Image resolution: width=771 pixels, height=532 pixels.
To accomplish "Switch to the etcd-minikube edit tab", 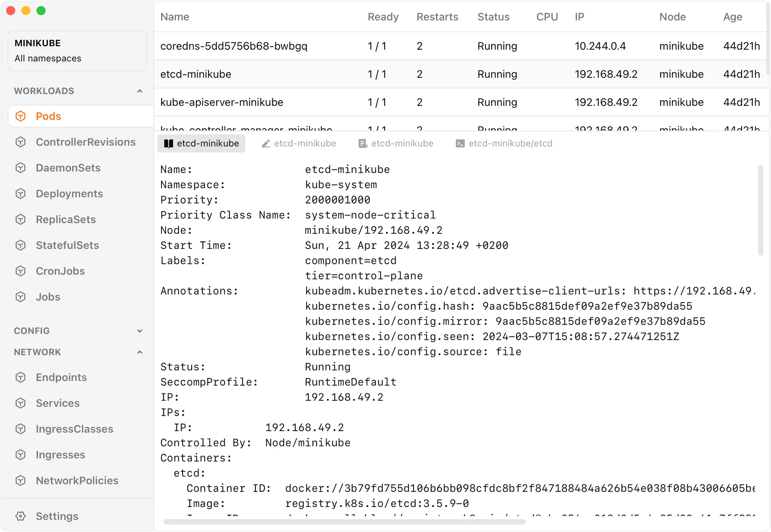I will (x=299, y=143).
